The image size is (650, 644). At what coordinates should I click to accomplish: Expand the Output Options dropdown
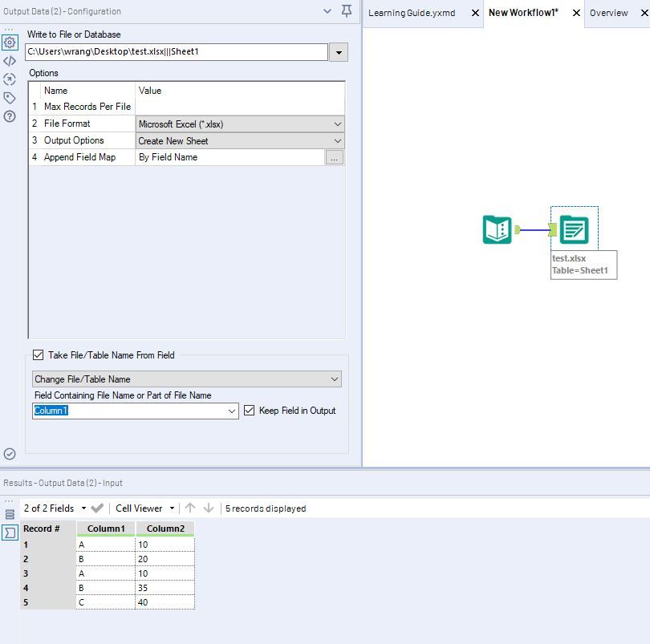(x=337, y=141)
